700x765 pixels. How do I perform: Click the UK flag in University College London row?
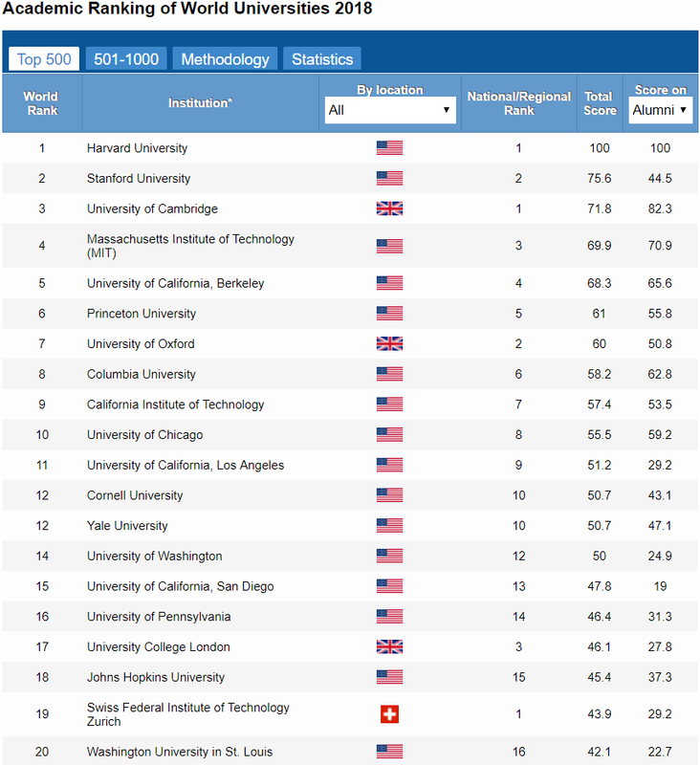click(390, 646)
